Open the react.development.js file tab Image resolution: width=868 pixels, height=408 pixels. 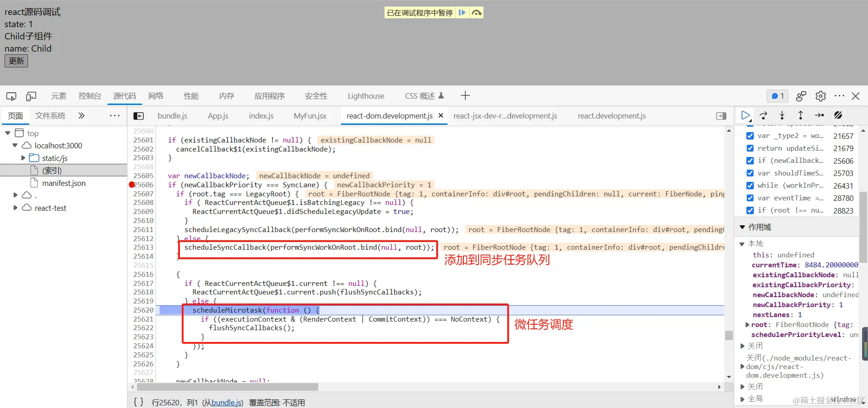(x=612, y=116)
